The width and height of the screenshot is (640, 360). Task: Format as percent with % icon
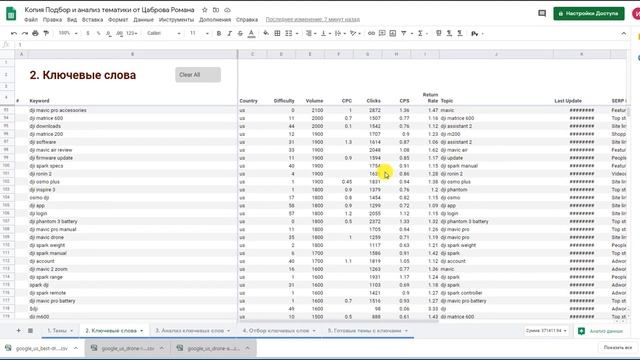click(98, 33)
